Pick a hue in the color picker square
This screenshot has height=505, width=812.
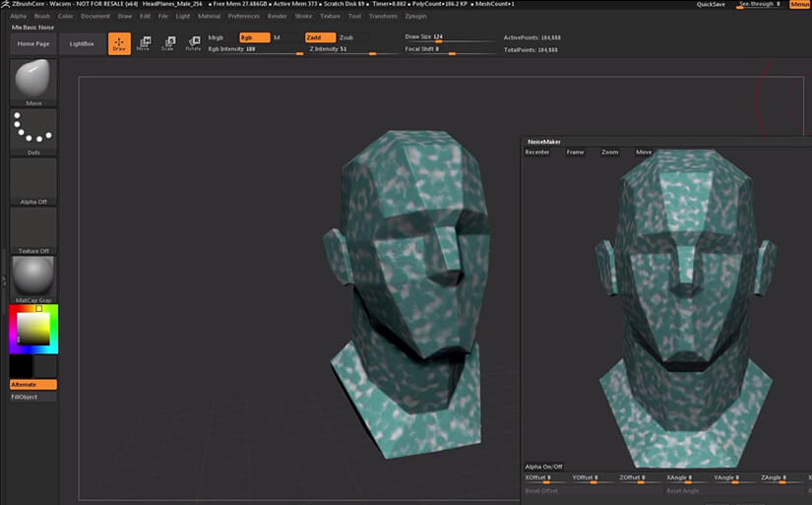[x=33, y=330]
